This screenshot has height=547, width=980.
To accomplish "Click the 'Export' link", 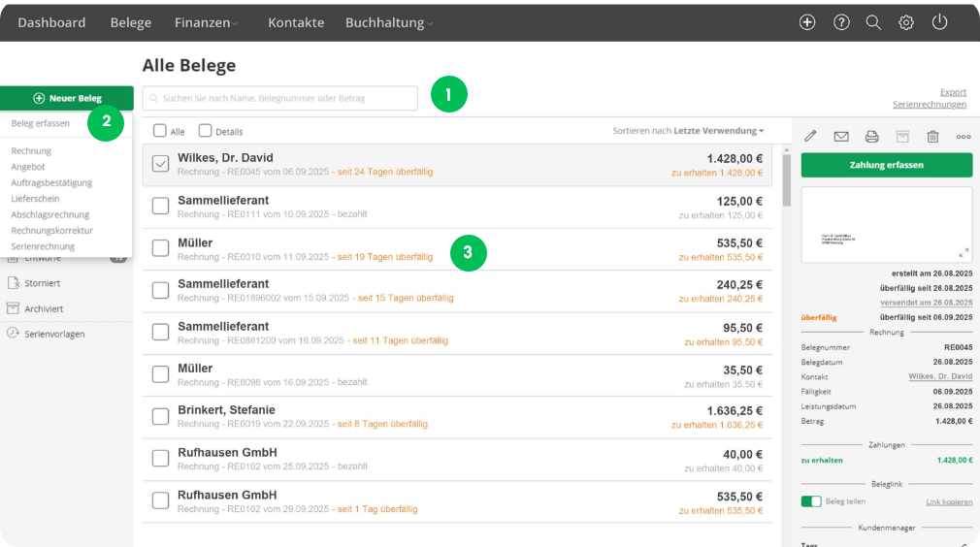I will pyautogui.click(x=953, y=92).
